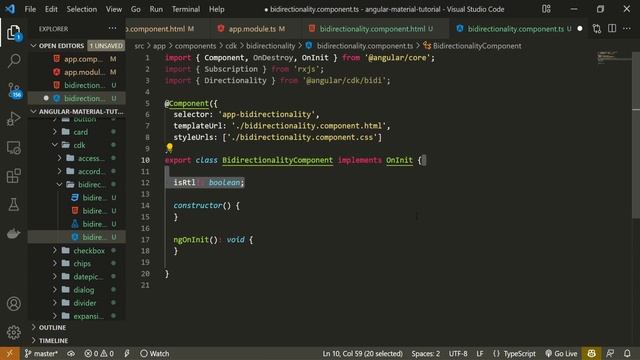Open the Manage settings gear
The image size is (640, 360).
click(13, 332)
